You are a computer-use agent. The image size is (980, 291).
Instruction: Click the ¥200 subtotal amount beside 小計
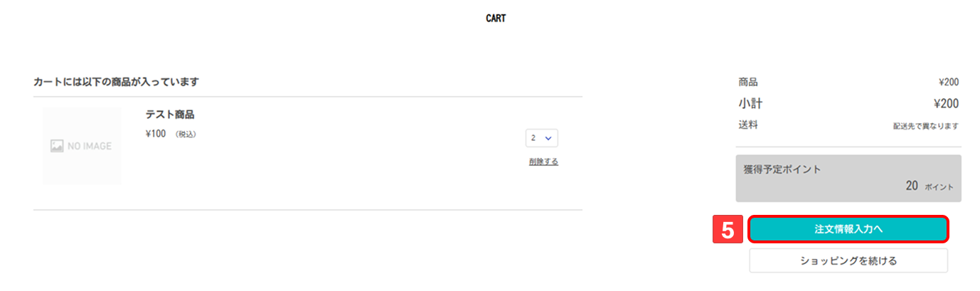946,104
